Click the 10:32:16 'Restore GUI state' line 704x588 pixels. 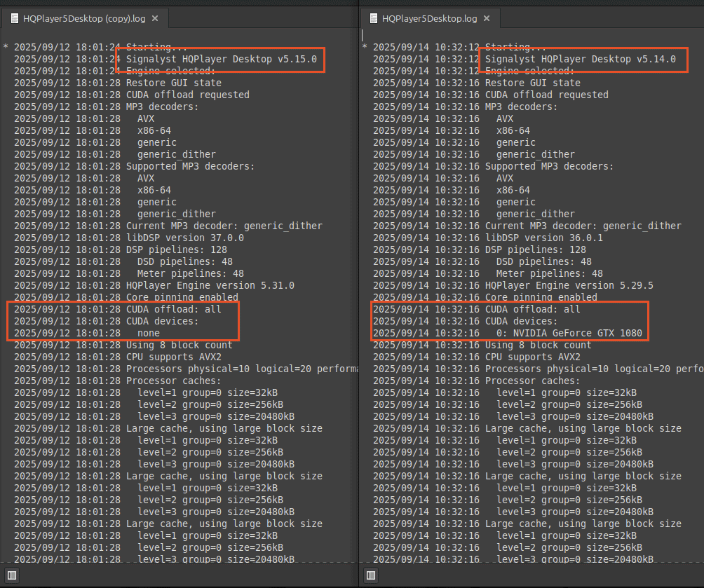point(477,83)
